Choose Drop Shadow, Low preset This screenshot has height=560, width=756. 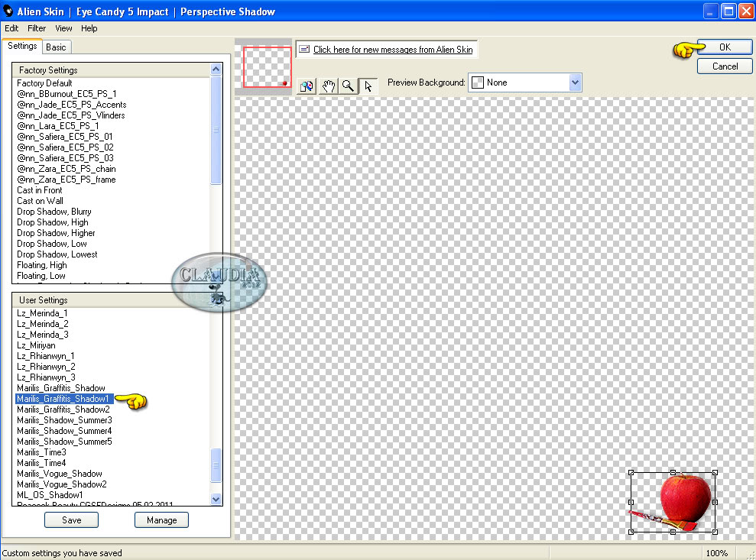51,244
